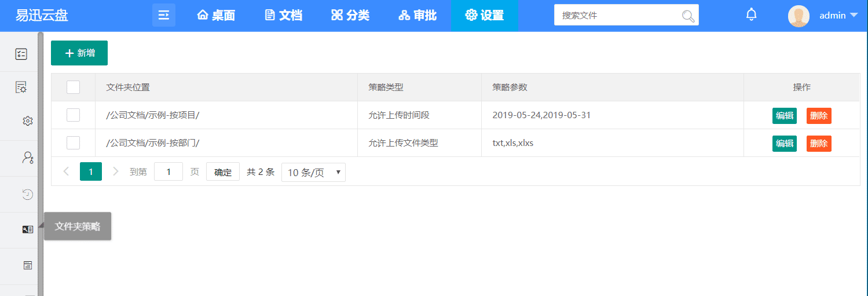
Task: Check the row for /公司文档/示例-按部门/
Action: 73,143
